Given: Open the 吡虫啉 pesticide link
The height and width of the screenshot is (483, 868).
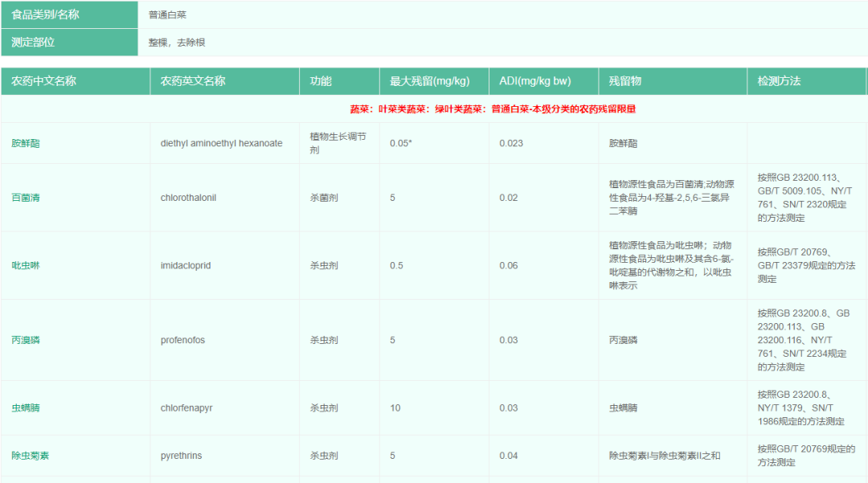Looking at the screenshot, I should [x=26, y=265].
